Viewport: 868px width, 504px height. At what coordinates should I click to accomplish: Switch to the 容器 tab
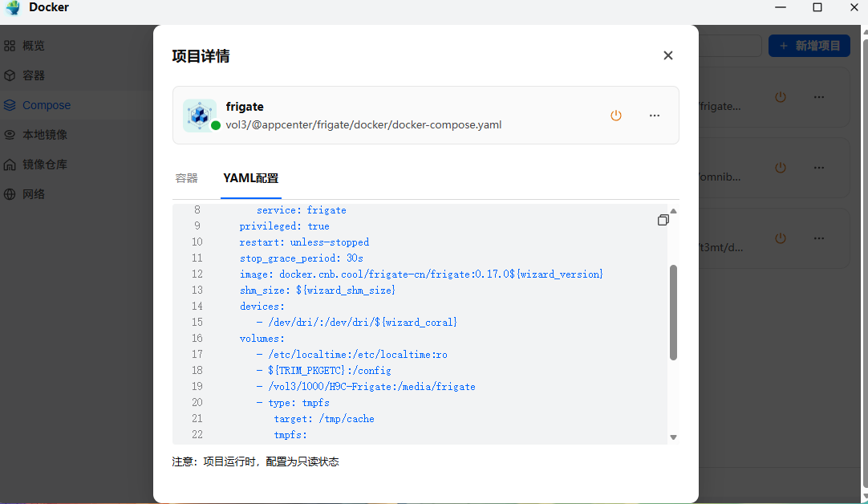(187, 178)
